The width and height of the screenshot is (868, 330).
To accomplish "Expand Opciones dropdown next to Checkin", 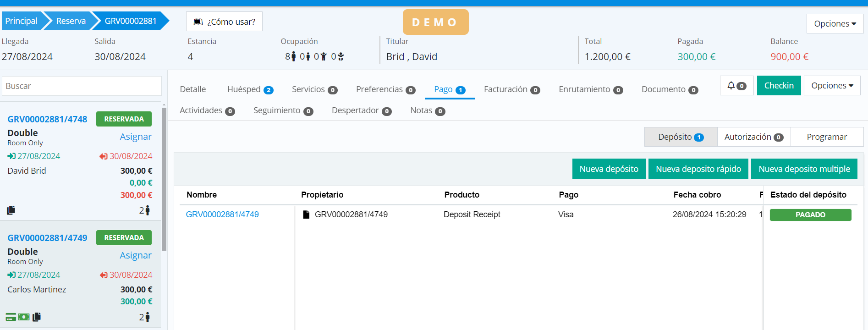I will click(832, 86).
